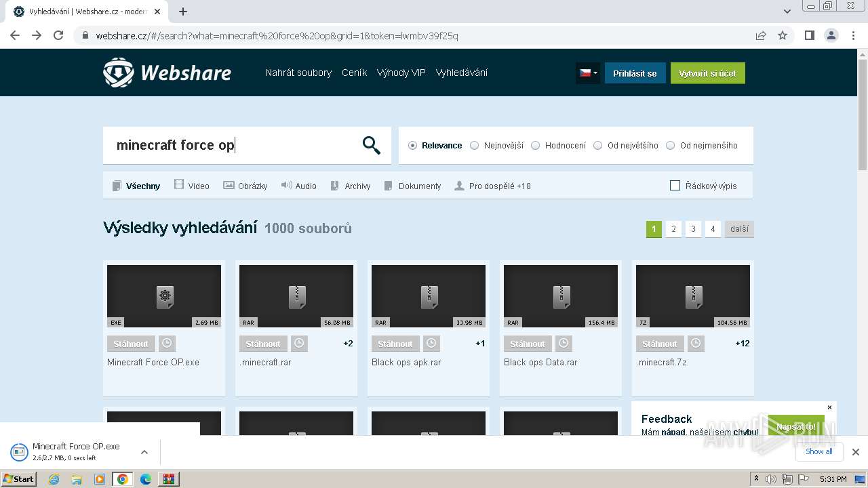Open the tab search dropdown arrow in Chrome

coord(787,12)
